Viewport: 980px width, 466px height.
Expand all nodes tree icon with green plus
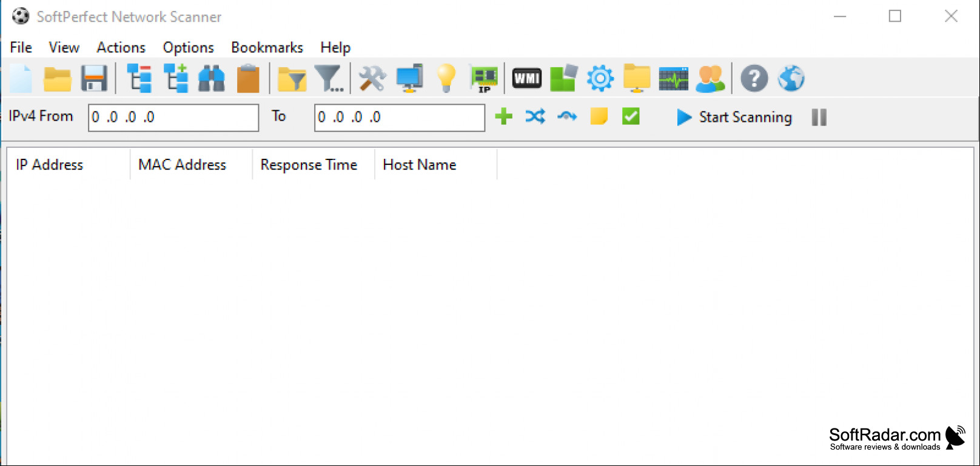[176, 79]
